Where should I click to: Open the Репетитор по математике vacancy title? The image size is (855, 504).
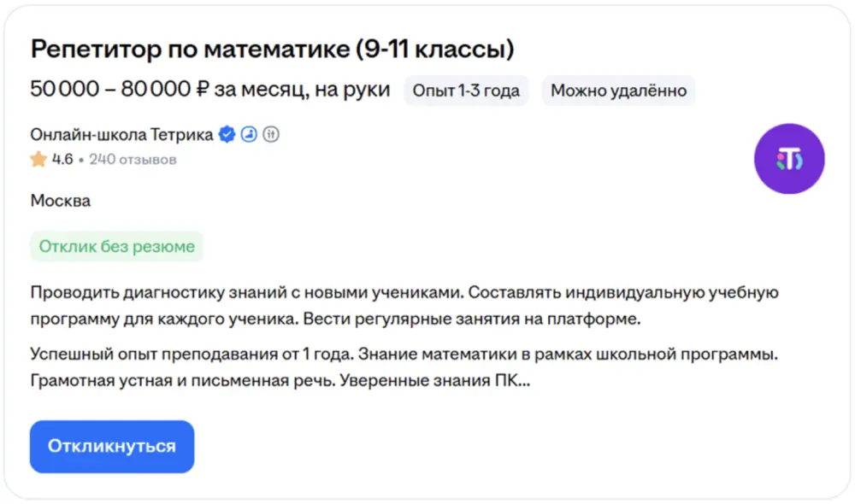tap(272, 50)
